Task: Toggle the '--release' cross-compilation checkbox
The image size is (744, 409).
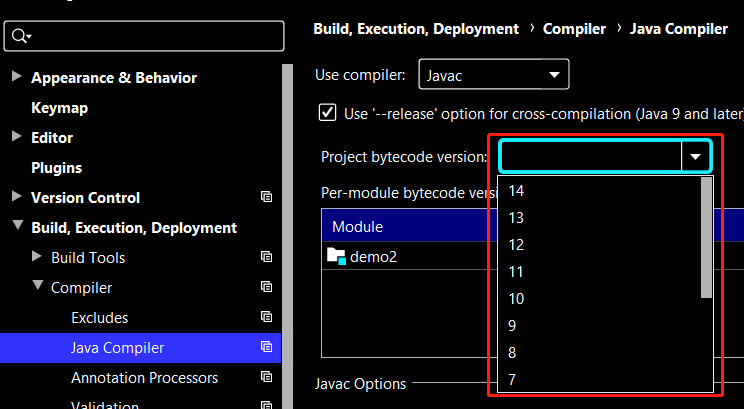Action: click(x=327, y=113)
